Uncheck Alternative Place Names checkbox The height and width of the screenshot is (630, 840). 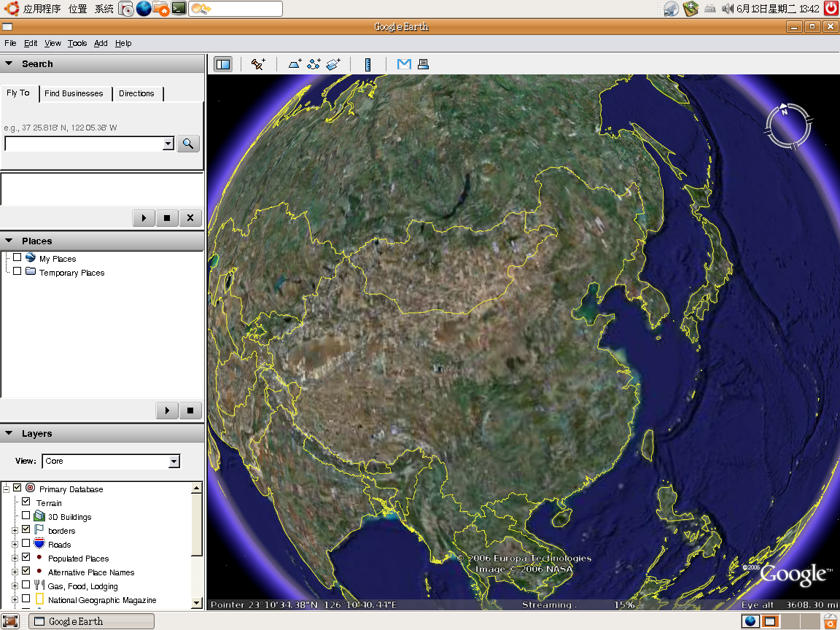pyautogui.click(x=26, y=571)
